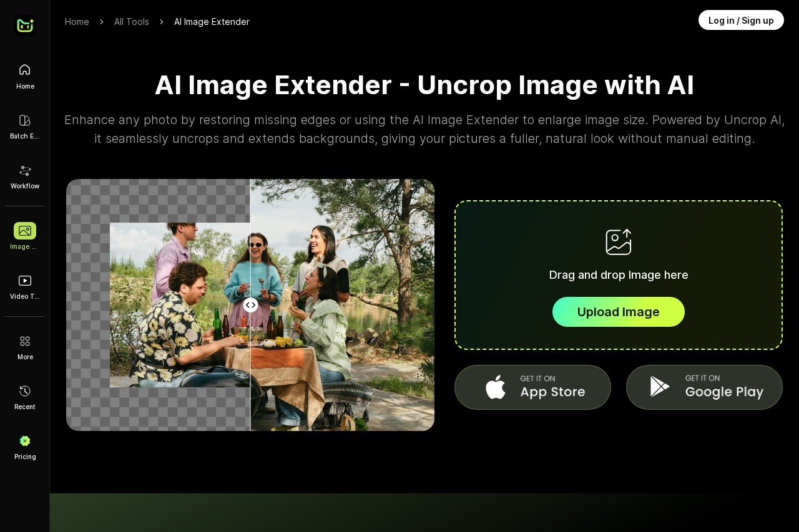Click the image upload icon in the drop zone
799x532 pixels.
619,242
